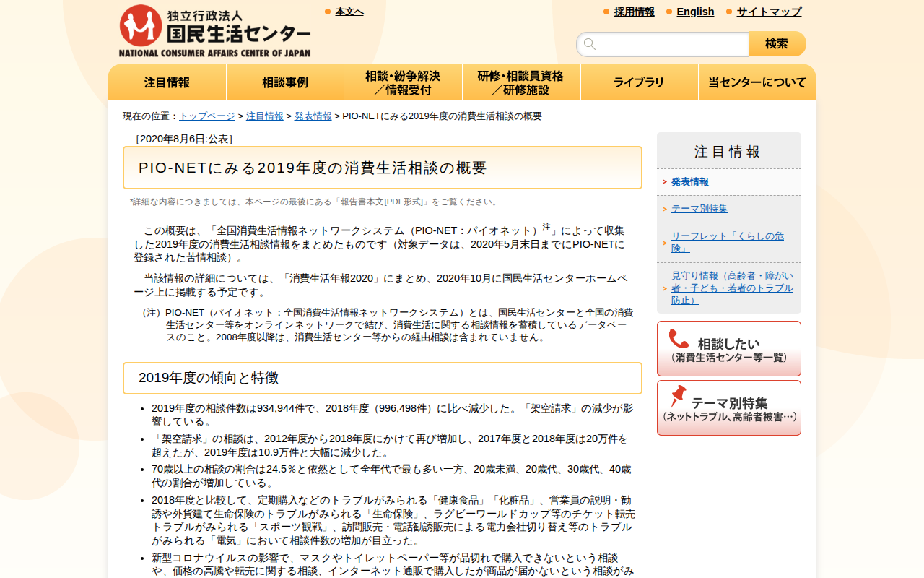Click the 2019年度の傾向と特徴 section heading

point(383,378)
